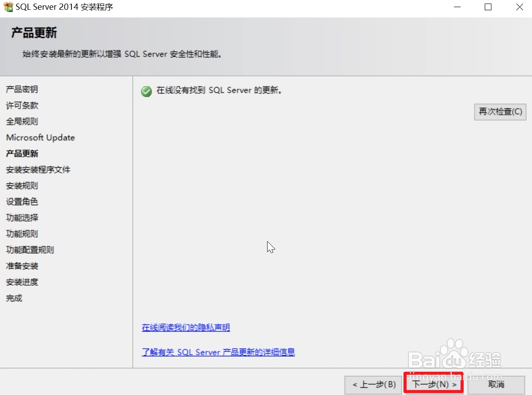Select the 全局规则 step
Image resolution: width=532 pixels, height=395 pixels.
pyautogui.click(x=21, y=121)
